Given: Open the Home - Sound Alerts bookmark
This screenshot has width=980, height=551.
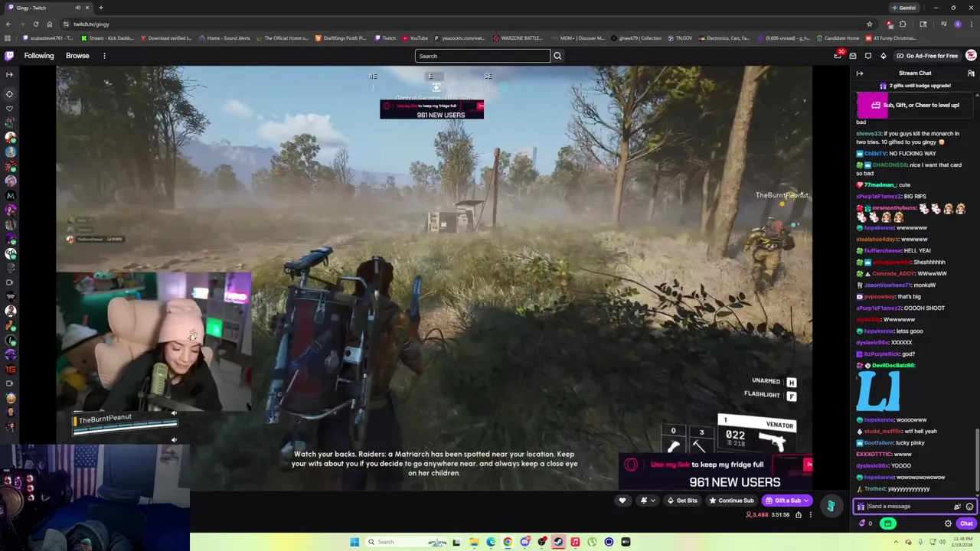Looking at the screenshot, I should pyautogui.click(x=224, y=38).
